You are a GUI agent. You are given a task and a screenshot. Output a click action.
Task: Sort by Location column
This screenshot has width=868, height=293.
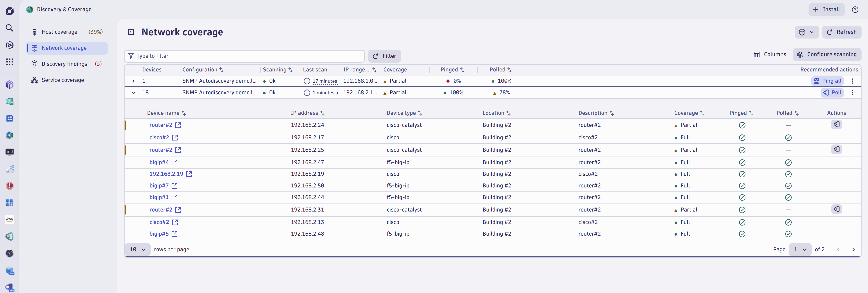click(508, 113)
